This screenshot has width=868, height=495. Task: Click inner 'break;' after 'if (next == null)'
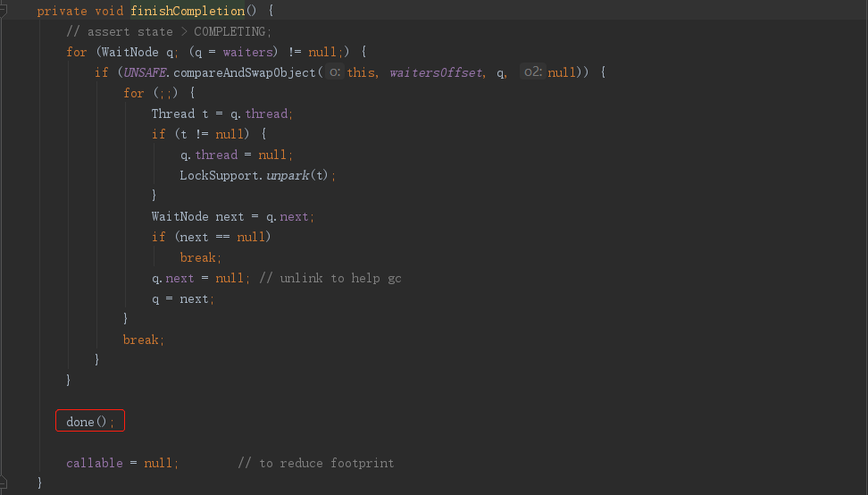pos(200,257)
